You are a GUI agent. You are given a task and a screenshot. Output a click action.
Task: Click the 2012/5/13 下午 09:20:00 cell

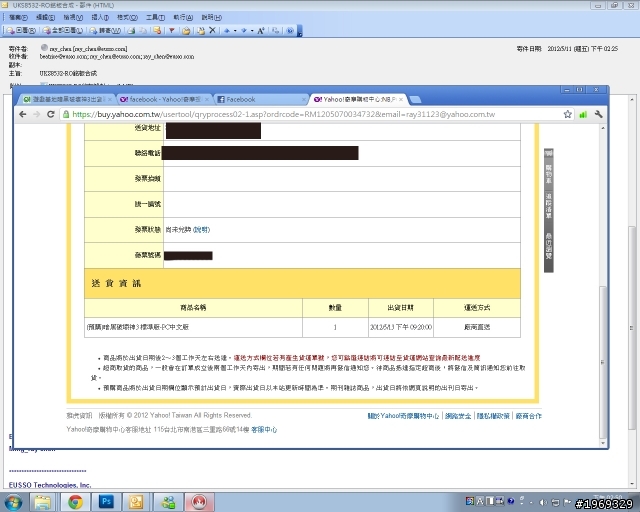[401, 327]
